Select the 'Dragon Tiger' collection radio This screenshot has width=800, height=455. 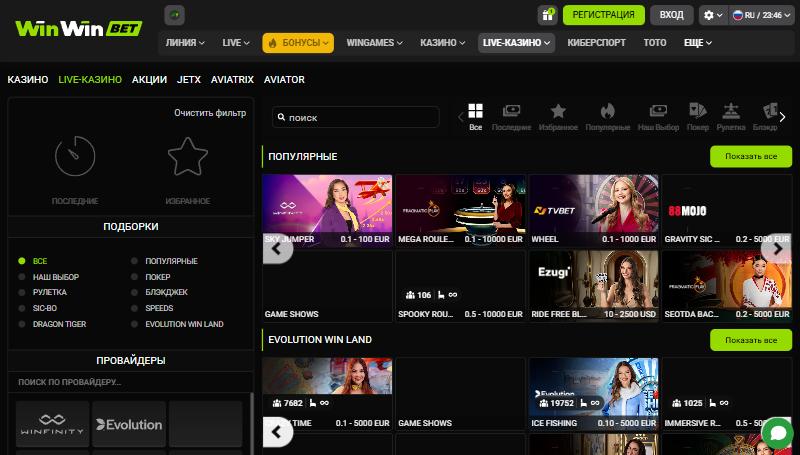click(22, 324)
